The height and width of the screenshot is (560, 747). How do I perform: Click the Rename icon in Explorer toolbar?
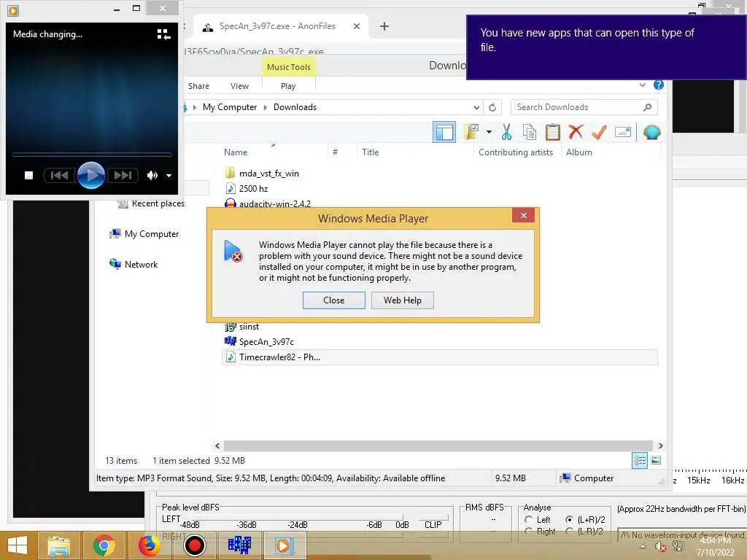click(623, 132)
